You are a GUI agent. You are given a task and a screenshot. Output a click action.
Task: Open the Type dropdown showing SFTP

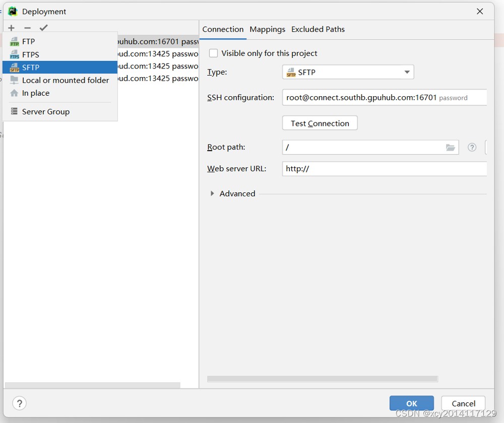348,72
